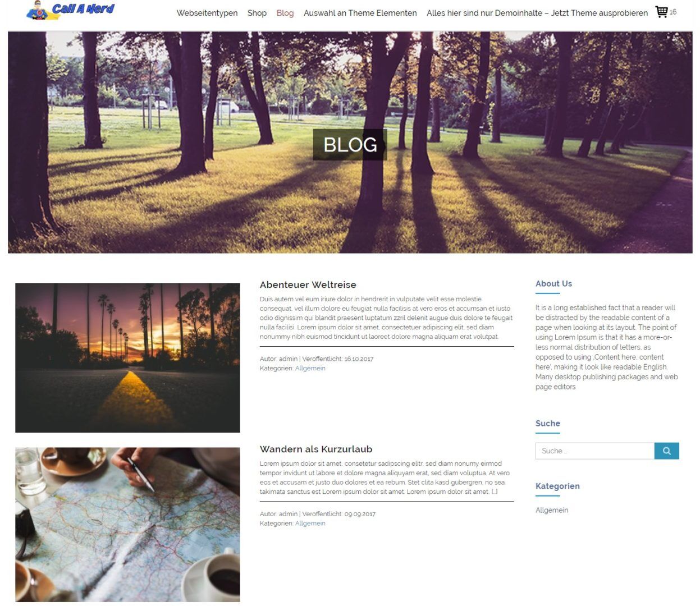
Task: Click the search magnifier button
Action: click(666, 451)
